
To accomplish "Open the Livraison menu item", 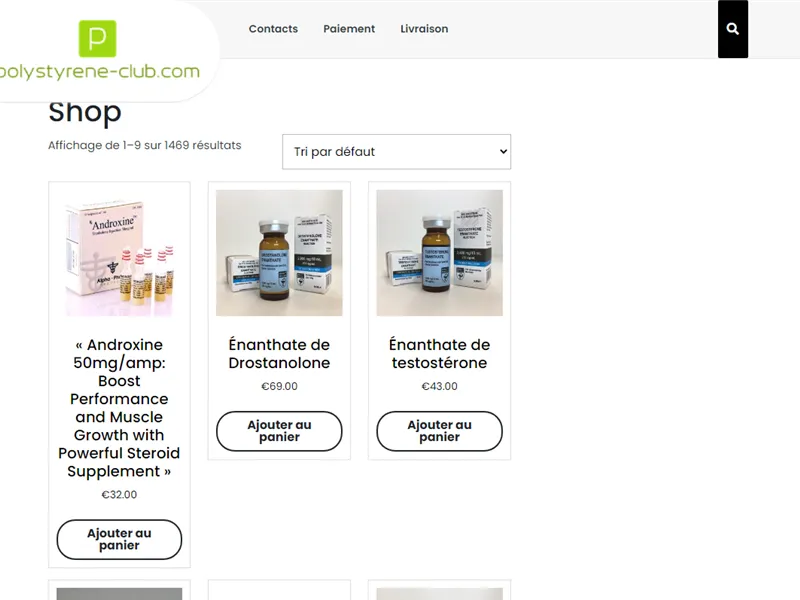I will tap(424, 29).
